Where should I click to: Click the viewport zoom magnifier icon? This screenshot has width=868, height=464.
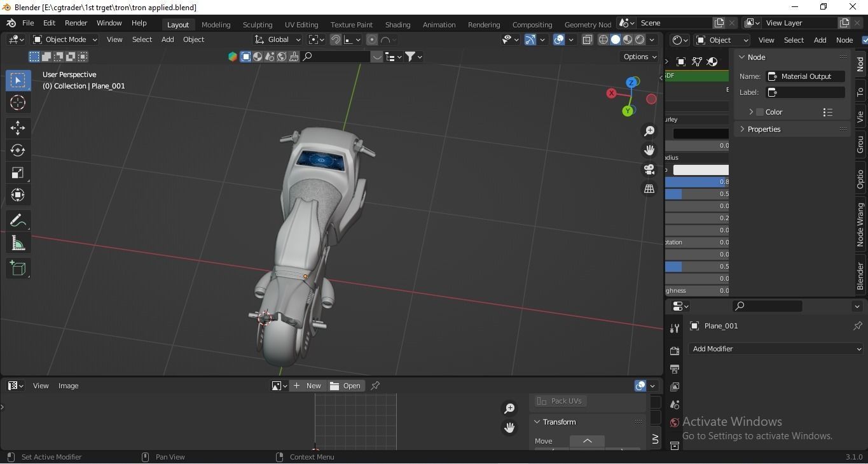649,131
